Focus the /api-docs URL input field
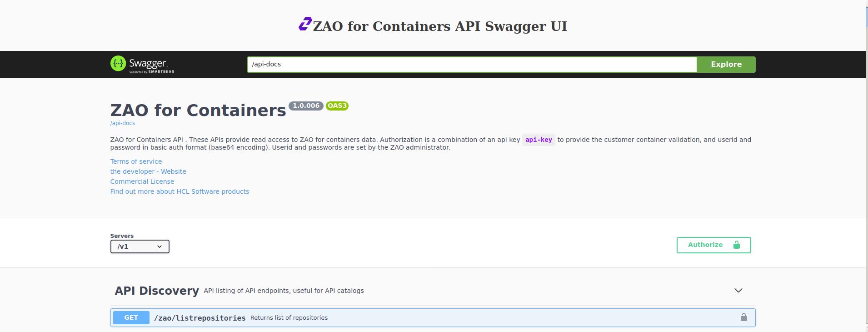The width and height of the screenshot is (868, 332). coord(471,65)
